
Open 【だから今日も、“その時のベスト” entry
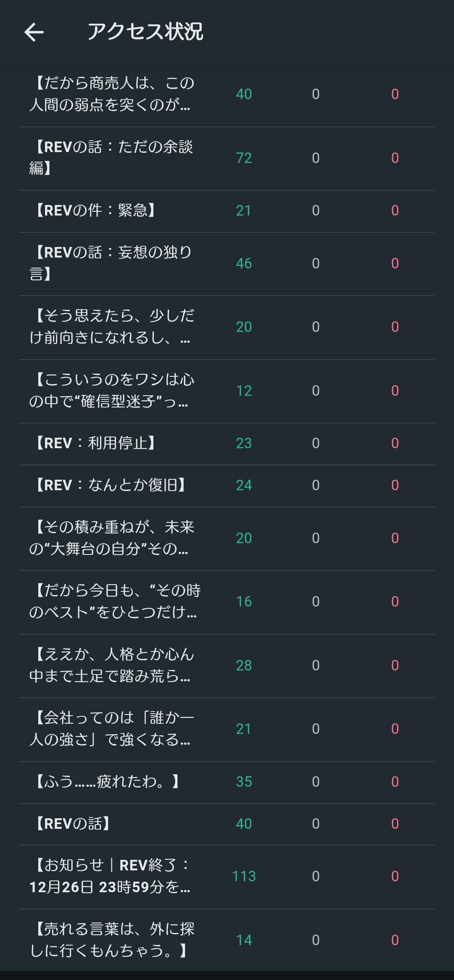click(x=113, y=602)
